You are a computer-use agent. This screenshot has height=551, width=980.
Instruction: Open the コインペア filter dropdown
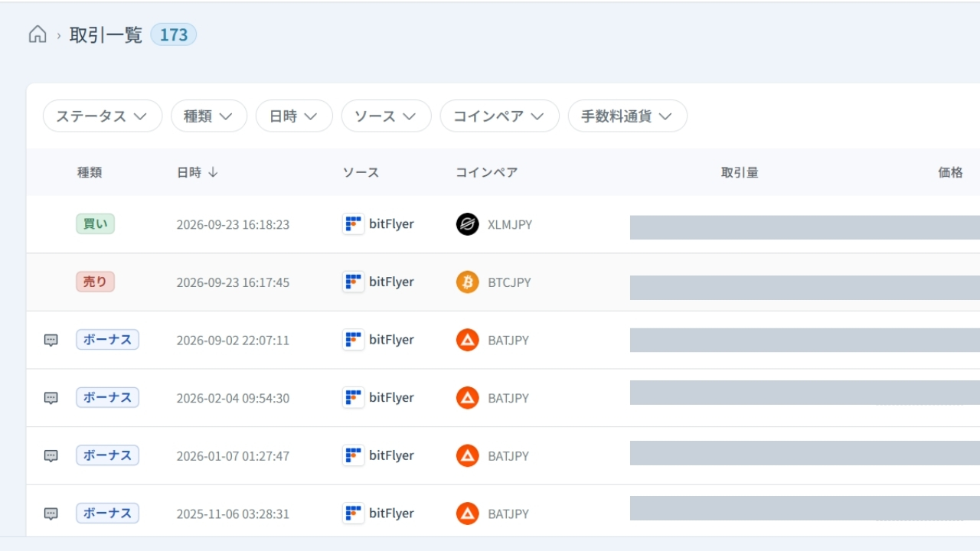[x=500, y=116]
